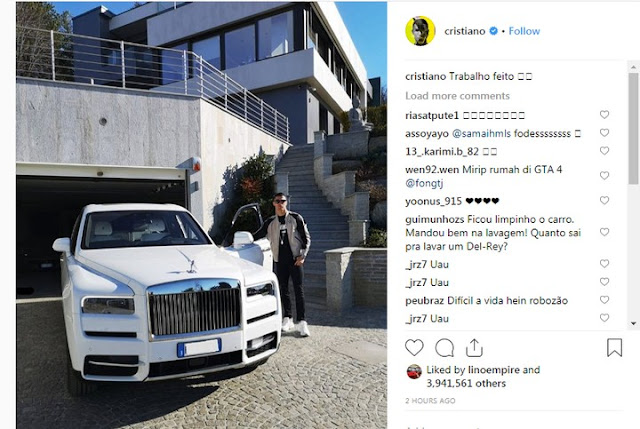Open the @fongtj mention link
This screenshot has width=640, height=429.
(424, 183)
